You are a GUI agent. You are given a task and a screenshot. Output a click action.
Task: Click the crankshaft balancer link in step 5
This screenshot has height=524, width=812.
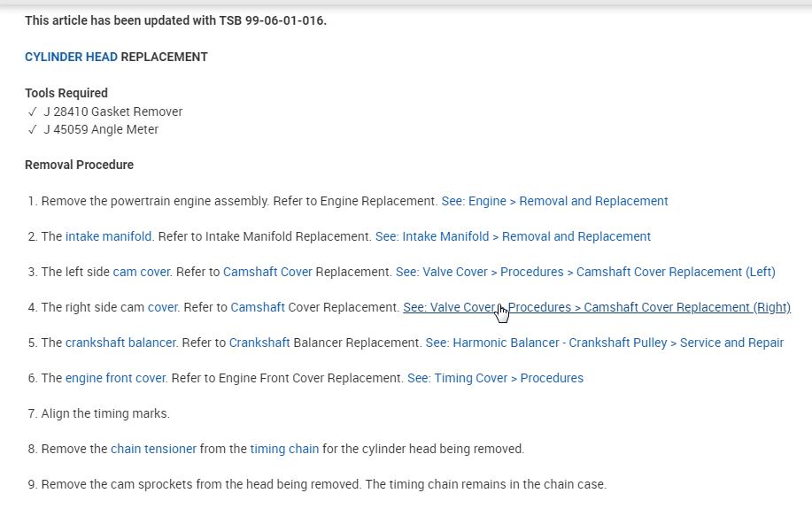click(121, 343)
